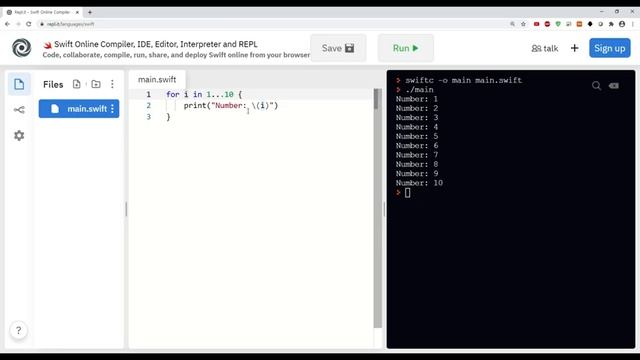Switch to main.swift editor tab
Viewport: 640px width, 360px height.
(x=157, y=79)
